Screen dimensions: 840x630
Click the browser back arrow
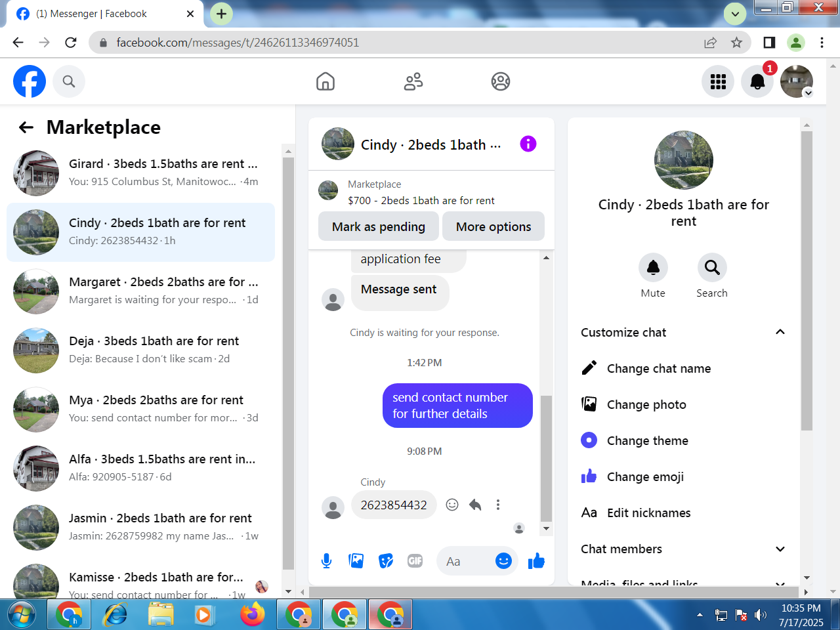[x=18, y=43]
